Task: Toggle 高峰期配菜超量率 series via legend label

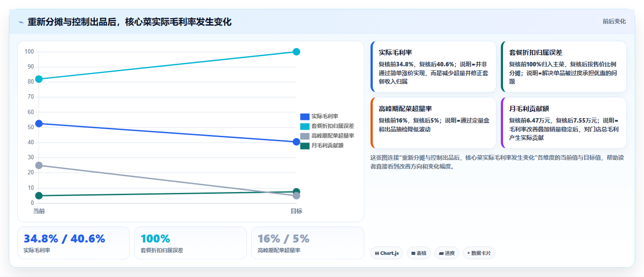Action: [x=332, y=136]
